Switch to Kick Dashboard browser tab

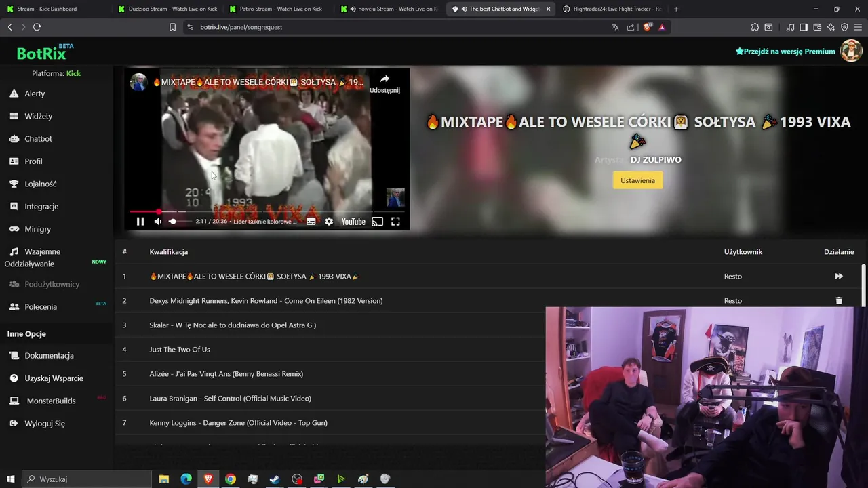tap(56, 9)
